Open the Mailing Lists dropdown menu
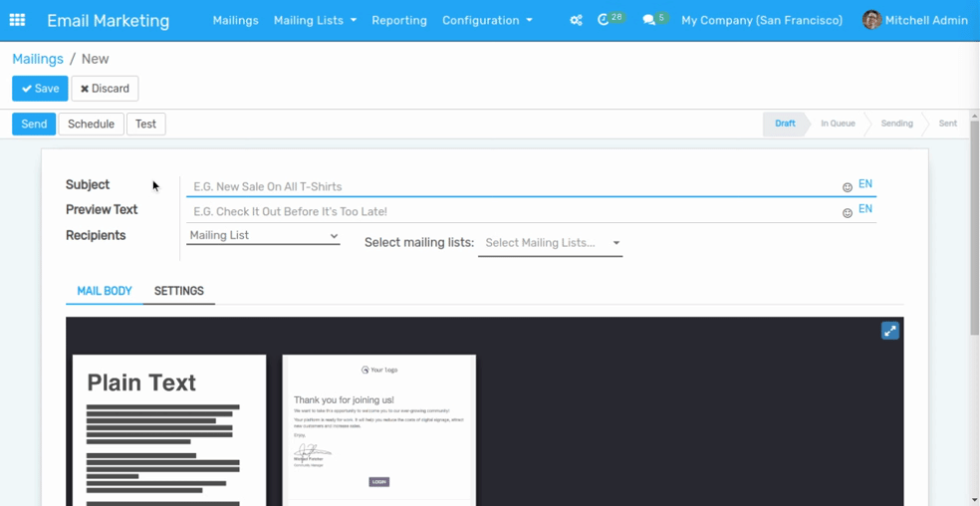Screen dimensions: 980x506 tap(315, 20)
